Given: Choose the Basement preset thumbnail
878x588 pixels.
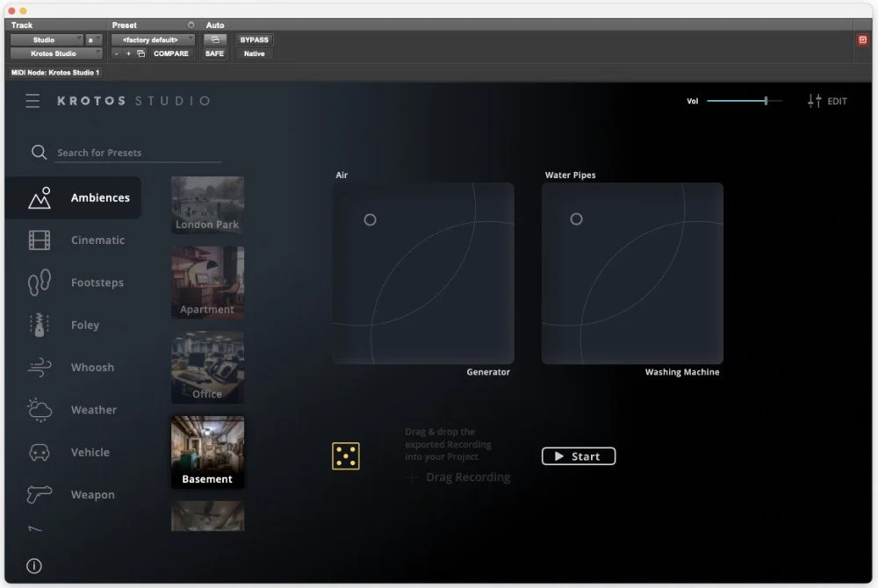Looking at the screenshot, I should pyautogui.click(x=207, y=452).
